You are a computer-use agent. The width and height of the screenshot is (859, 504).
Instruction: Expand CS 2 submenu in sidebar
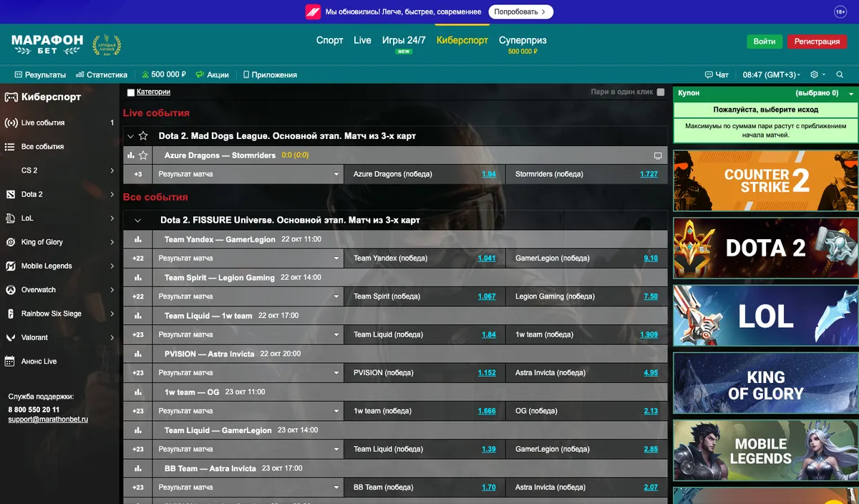112,170
